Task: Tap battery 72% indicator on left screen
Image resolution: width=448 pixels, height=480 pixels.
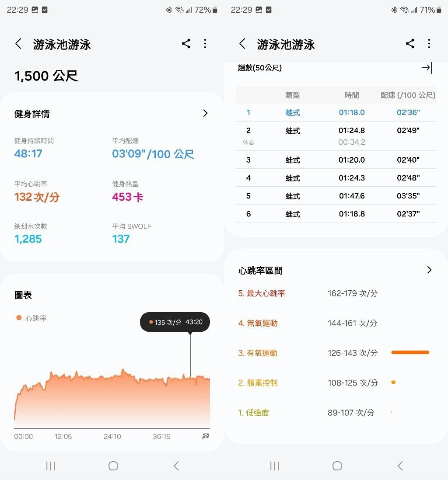Action: (x=206, y=10)
